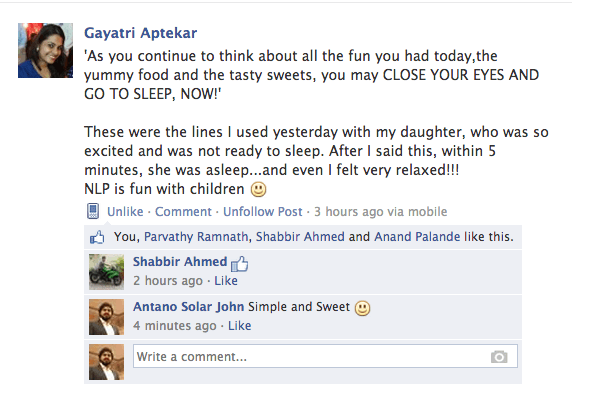Unlike the post by Gayatri Aptekar
This screenshot has width=607, height=399.
pos(125,212)
